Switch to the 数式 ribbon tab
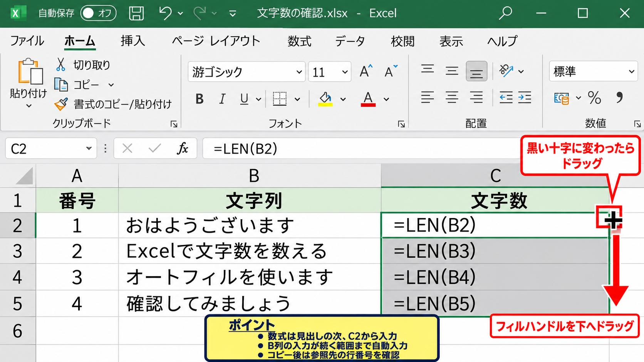644x362 pixels. click(299, 41)
